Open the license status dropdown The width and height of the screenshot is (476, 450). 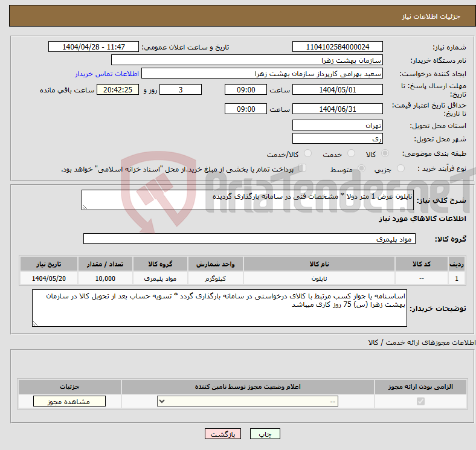248,402
